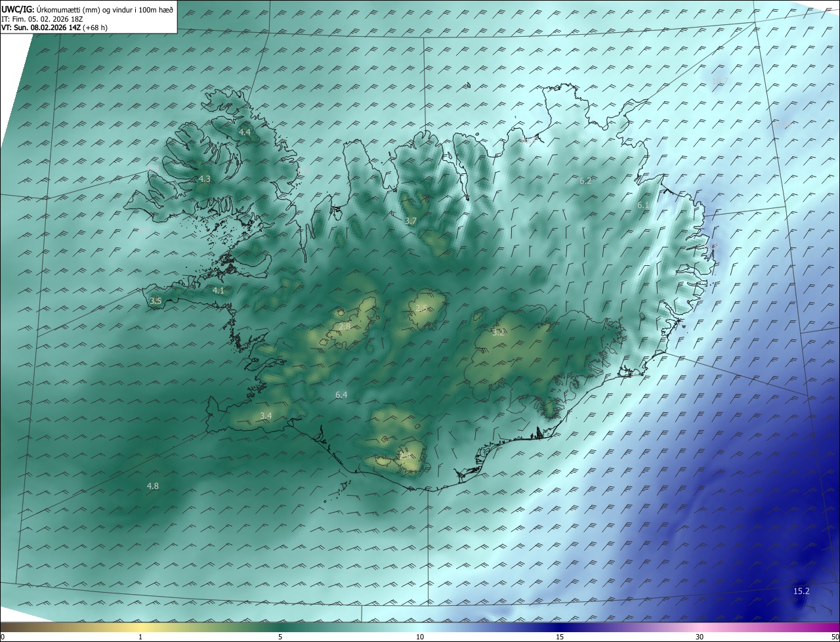This screenshot has height=642, width=840.
Task: Click the 15.2 value label in the dark blue area
Action: click(x=801, y=591)
